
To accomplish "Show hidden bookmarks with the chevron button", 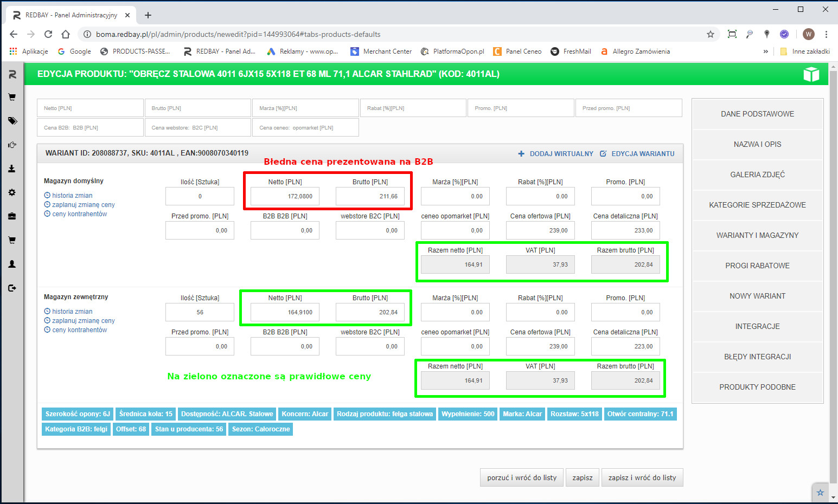I will coord(765,51).
